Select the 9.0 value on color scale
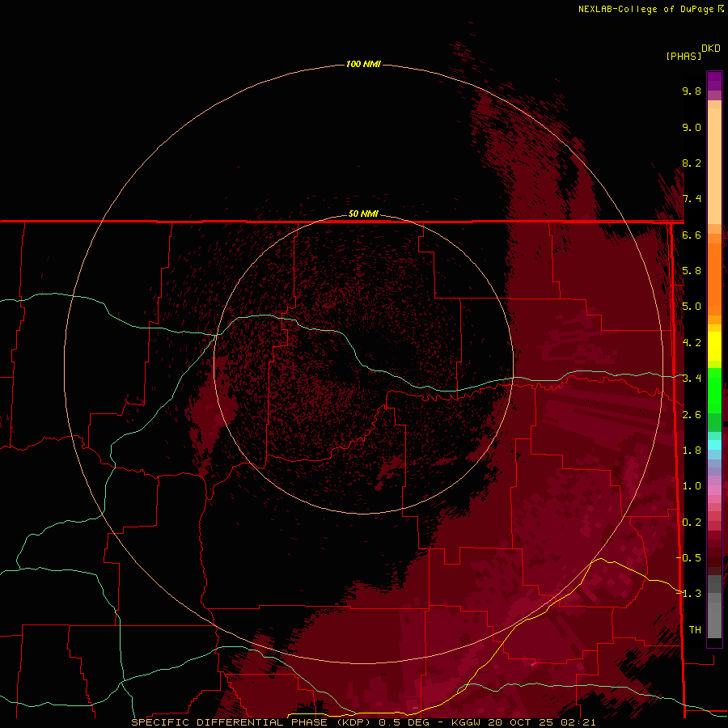Image resolution: width=728 pixels, height=728 pixels. [692, 127]
